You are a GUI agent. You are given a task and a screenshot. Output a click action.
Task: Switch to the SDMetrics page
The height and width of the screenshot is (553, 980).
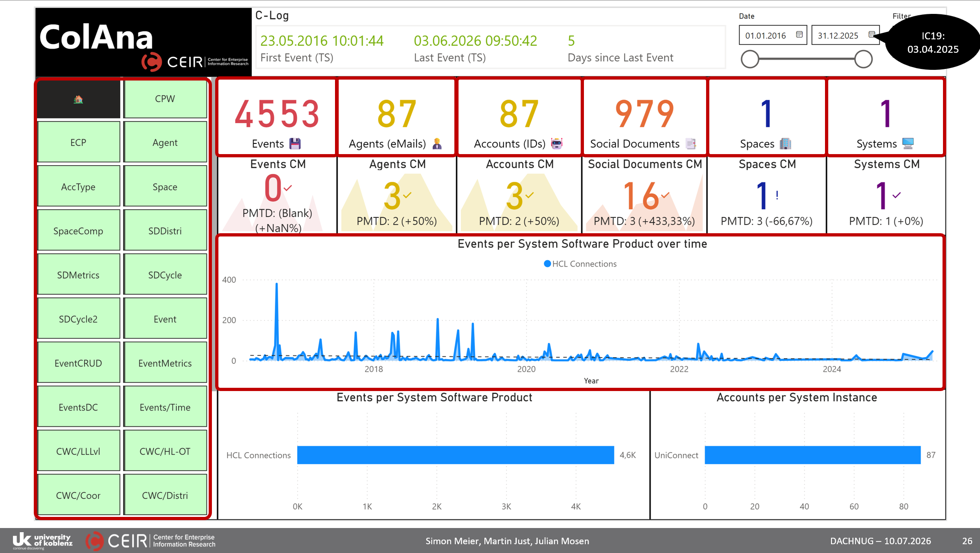[78, 275]
